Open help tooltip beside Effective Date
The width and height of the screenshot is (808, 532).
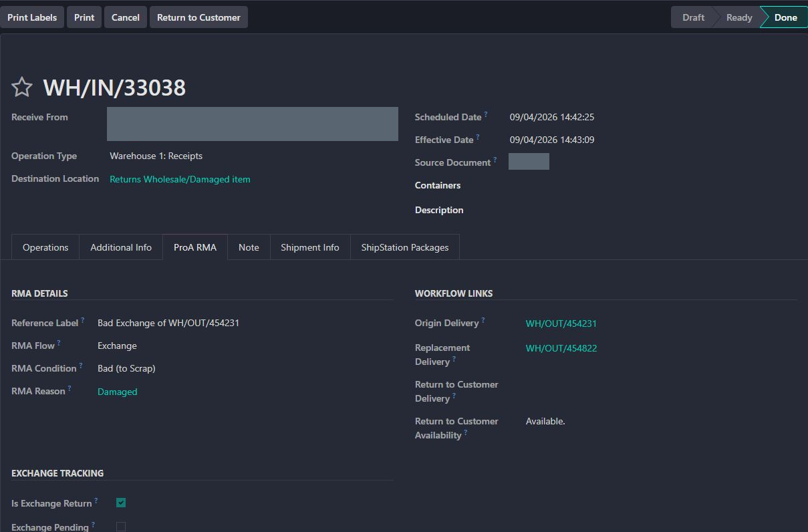pyautogui.click(x=478, y=137)
